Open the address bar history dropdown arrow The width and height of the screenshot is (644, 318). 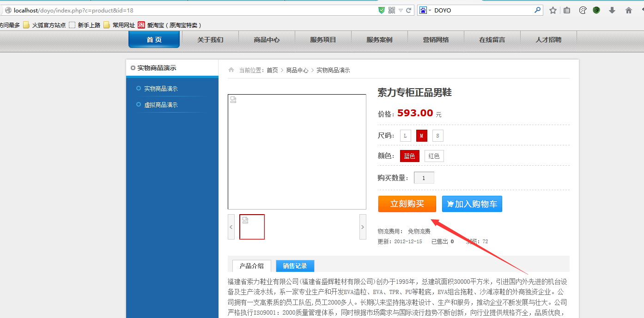(x=401, y=10)
